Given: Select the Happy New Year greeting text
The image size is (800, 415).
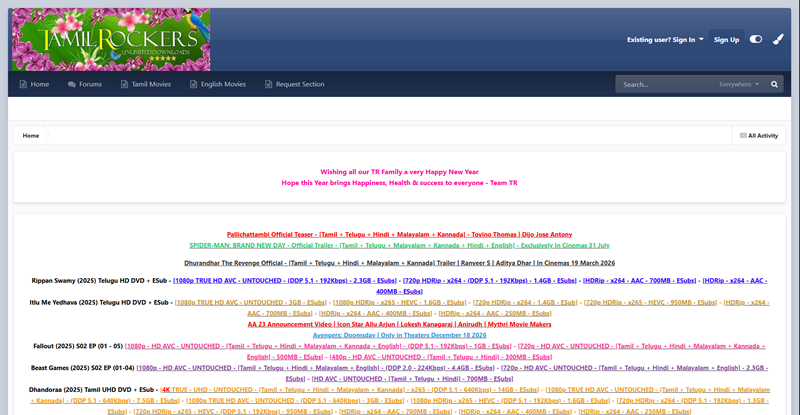Looking at the screenshot, I should 399,172.
